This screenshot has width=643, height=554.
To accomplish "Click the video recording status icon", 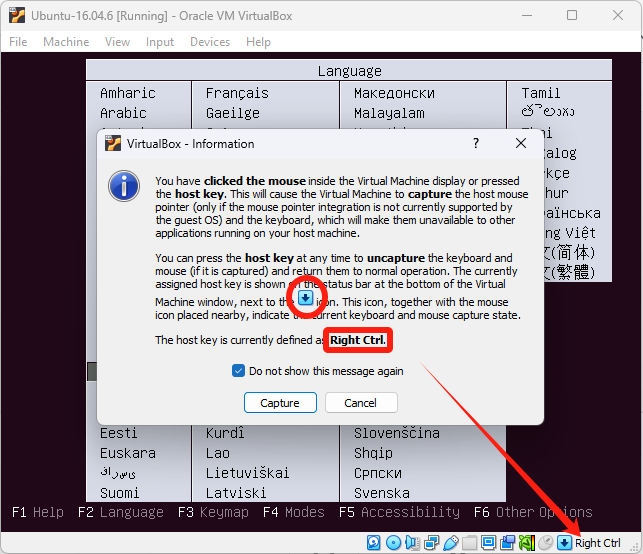I will 508,543.
